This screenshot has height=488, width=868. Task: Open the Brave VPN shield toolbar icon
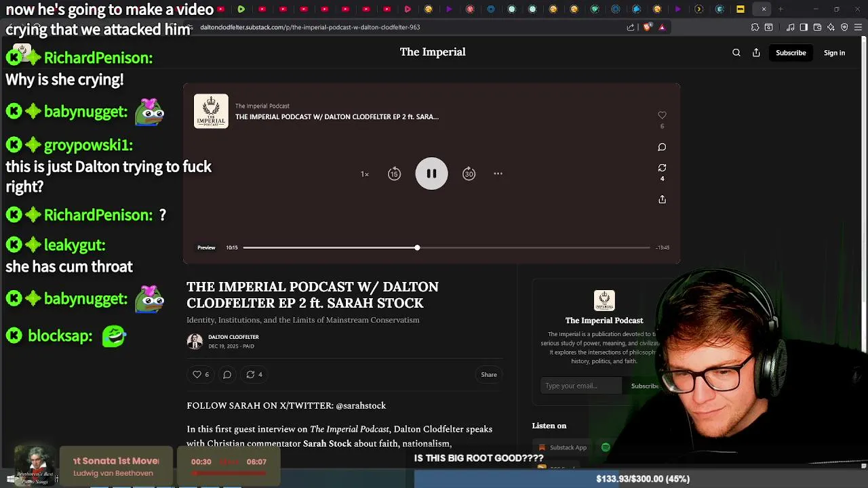[844, 27]
